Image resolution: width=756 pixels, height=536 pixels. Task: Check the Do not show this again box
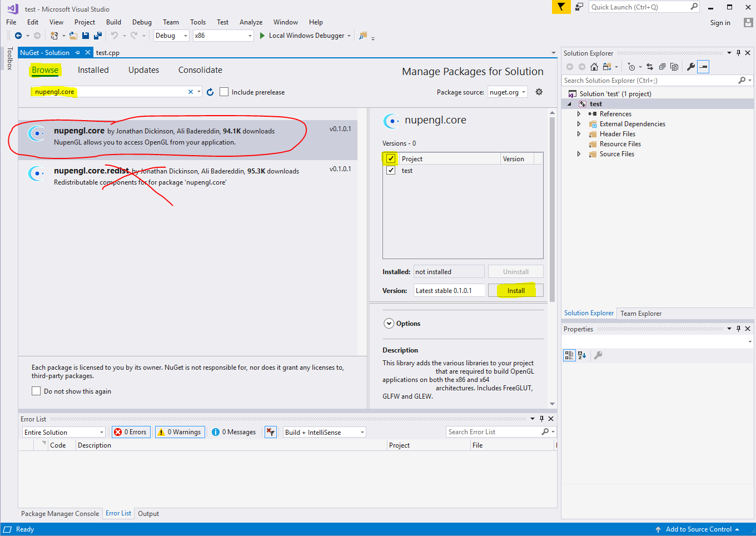36,391
